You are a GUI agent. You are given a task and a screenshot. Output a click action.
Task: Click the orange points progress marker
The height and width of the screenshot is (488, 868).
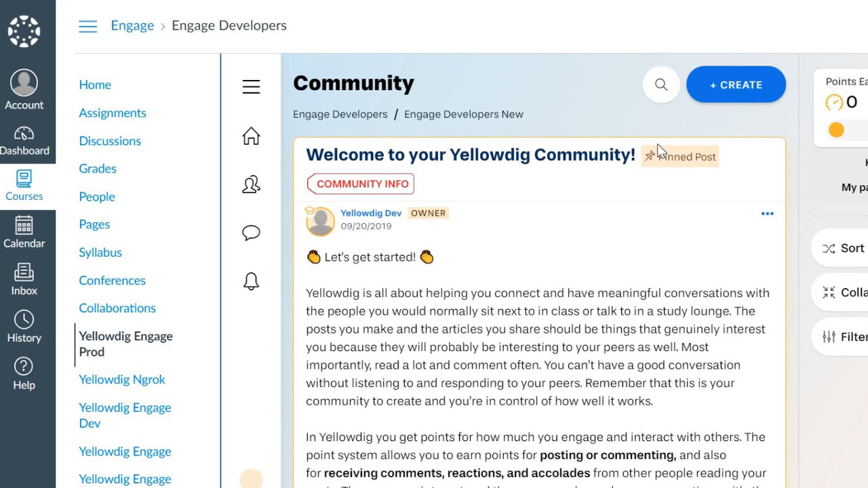click(x=836, y=129)
